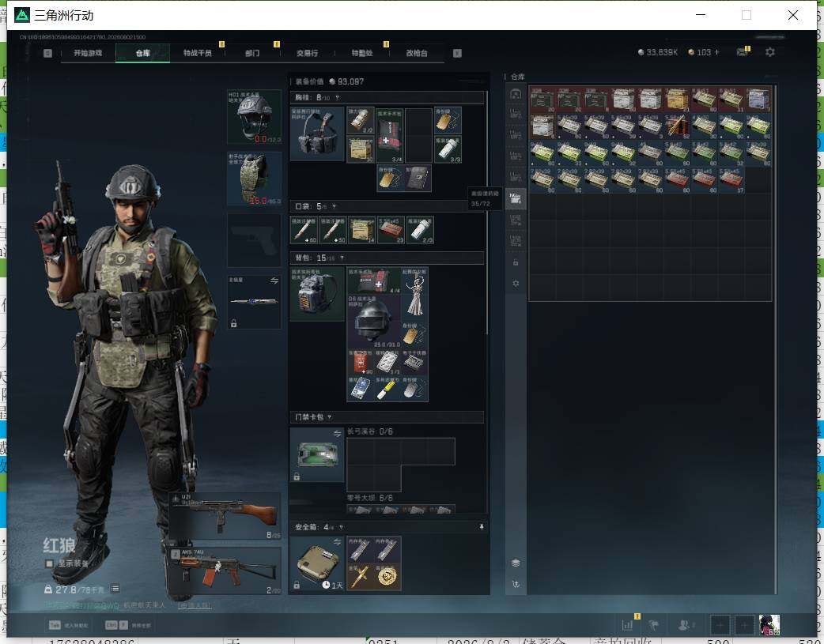Select the first ammo box in warehouse grid
The width and height of the screenshot is (824, 644).
click(542, 100)
